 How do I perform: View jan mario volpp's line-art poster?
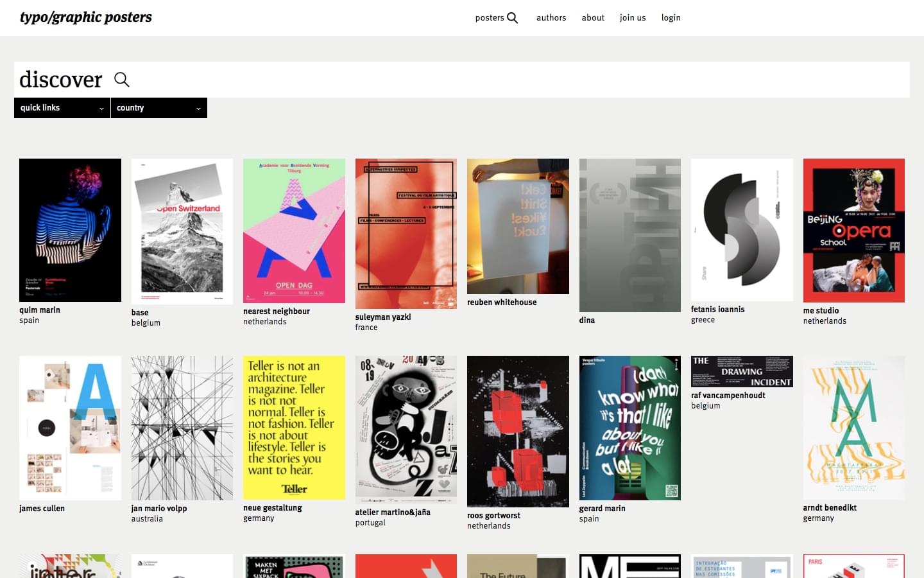coord(182,428)
